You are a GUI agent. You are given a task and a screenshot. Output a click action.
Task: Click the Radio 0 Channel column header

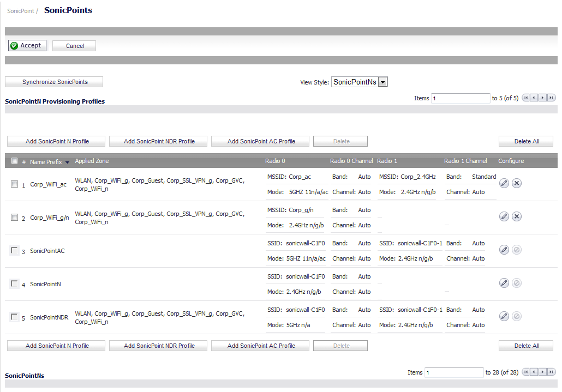(x=351, y=161)
